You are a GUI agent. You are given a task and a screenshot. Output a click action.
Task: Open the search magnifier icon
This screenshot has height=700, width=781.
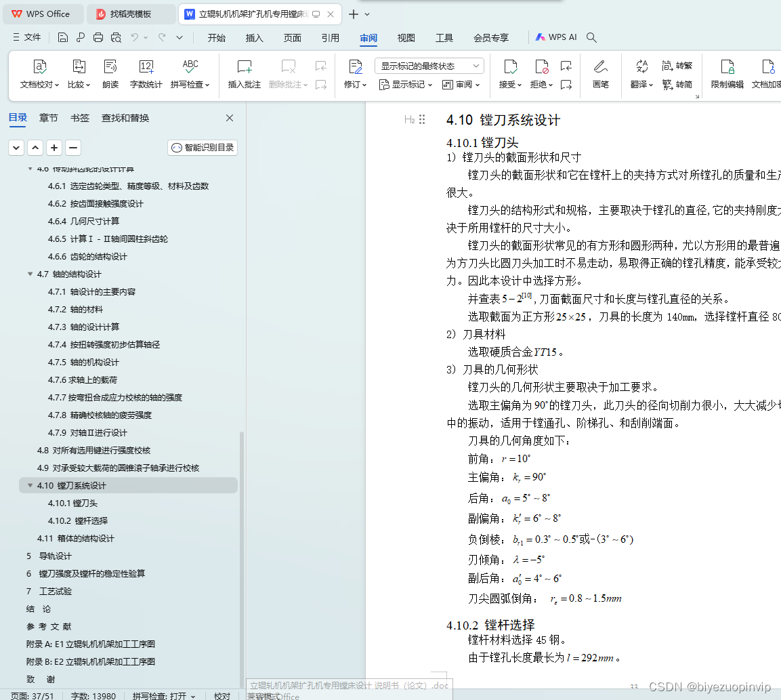coord(591,37)
